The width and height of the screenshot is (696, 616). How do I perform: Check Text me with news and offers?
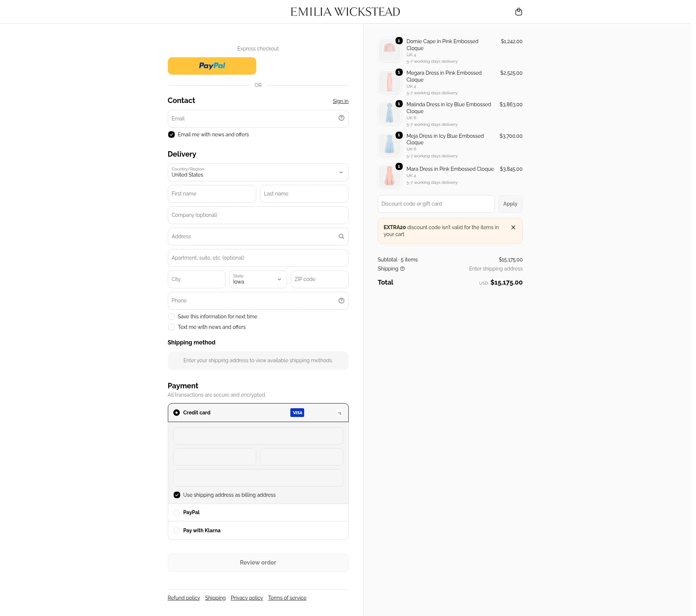pyautogui.click(x=171, y=327)
